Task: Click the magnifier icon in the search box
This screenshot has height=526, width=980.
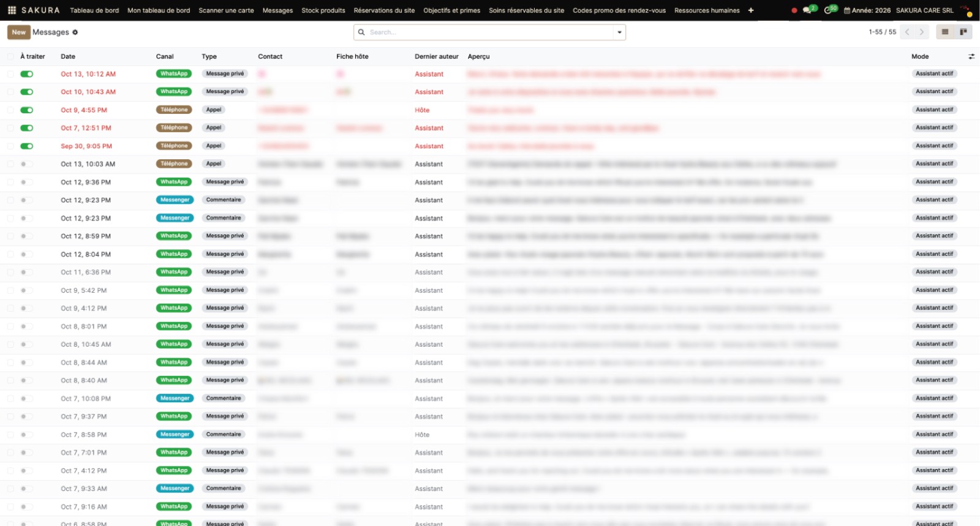Action: [x=361, y=32]
